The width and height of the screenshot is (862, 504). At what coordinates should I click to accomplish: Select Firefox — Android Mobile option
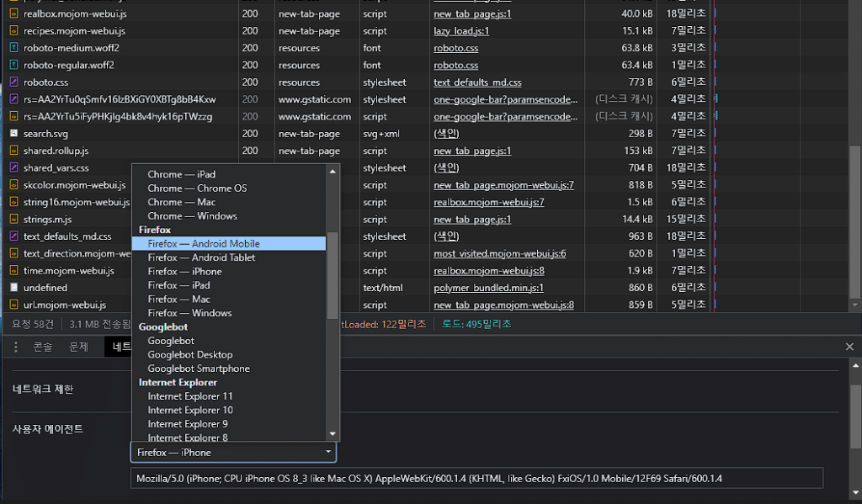point(229,243)
